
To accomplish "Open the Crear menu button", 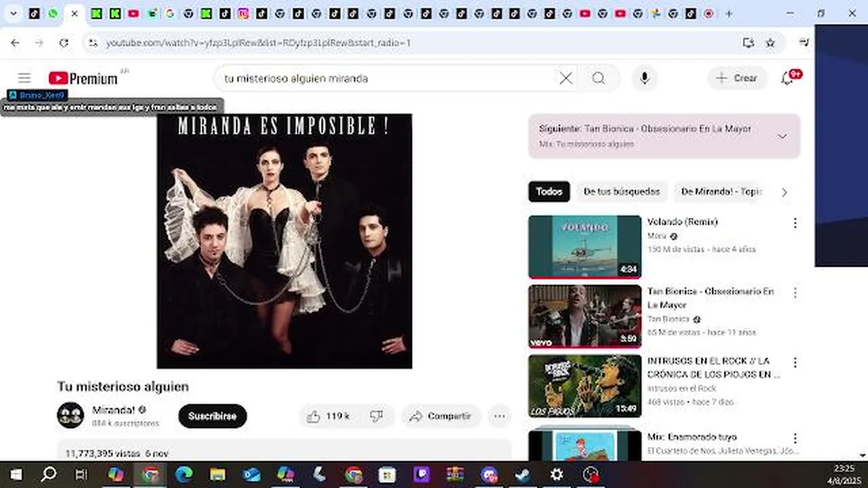I will tap(737, 78).
